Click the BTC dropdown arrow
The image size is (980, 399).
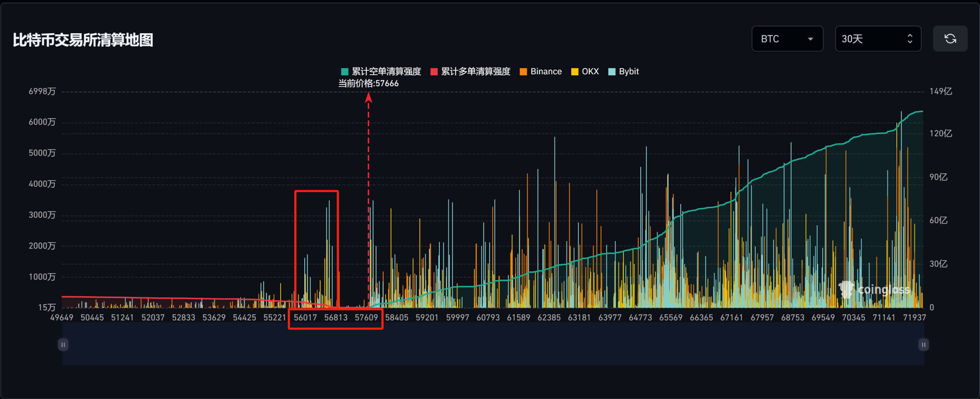click(x=811, y=39)
